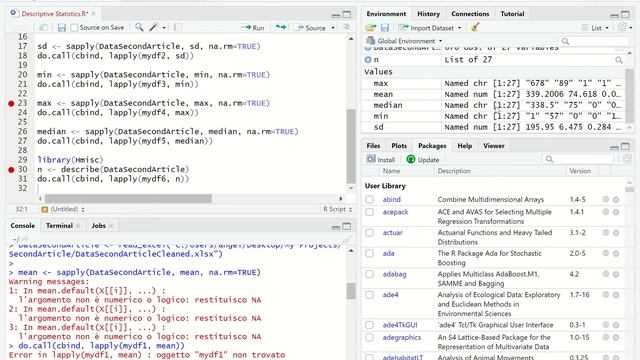Maximize the Packages pane
The height and width of the screenshot is (360, 640).
point(625,147)
